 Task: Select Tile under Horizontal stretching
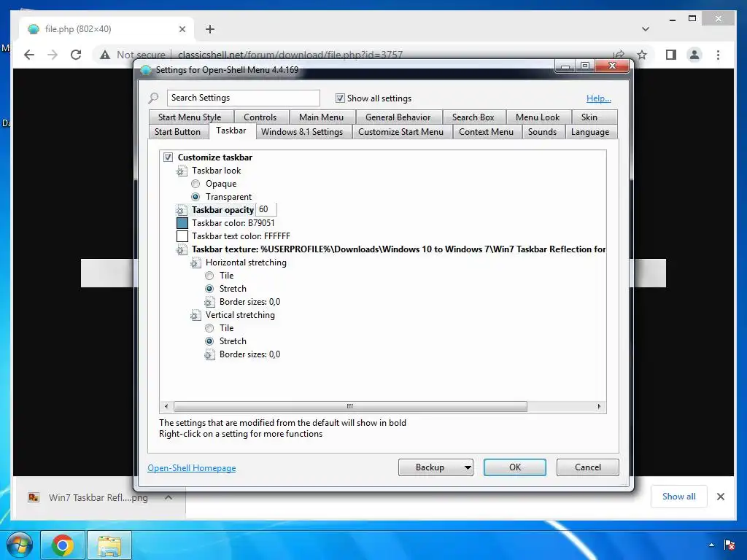[x=209, y=276]
